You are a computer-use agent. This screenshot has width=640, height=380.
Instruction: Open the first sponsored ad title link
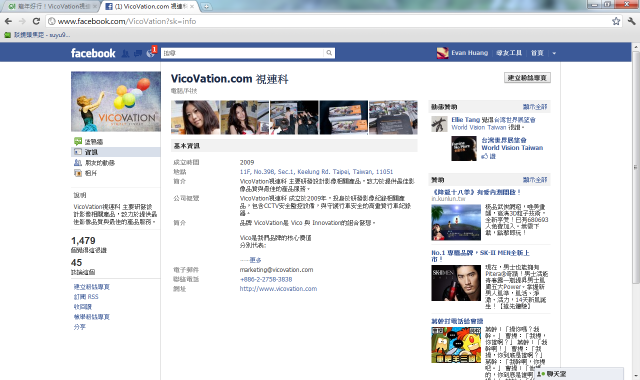[476, 192]
